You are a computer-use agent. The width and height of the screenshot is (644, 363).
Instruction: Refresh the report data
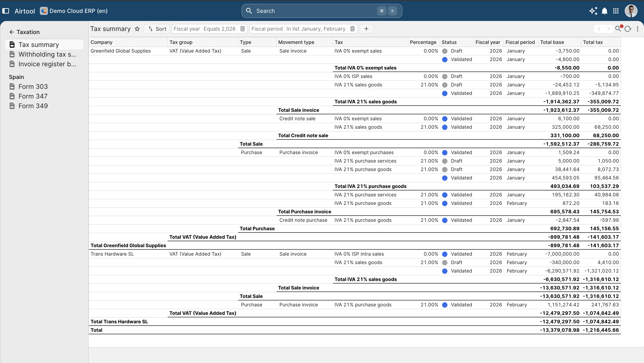pos(628,29)
